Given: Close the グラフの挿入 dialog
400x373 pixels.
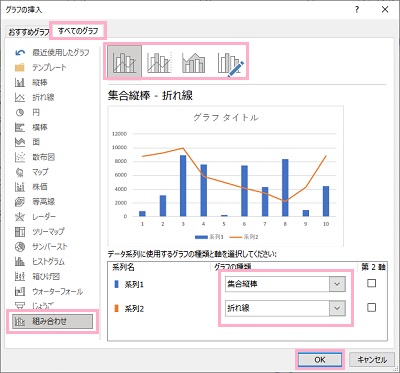Looking at the screenshot, I should [385, 10].
